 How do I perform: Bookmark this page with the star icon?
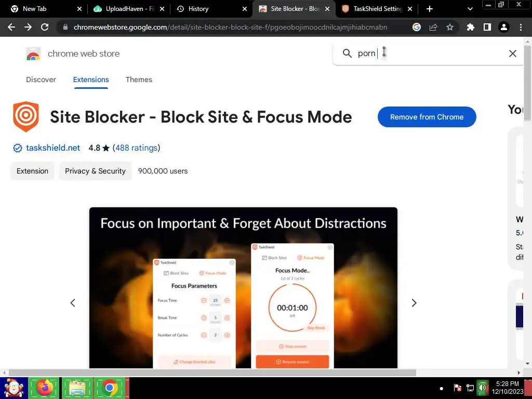click(450, 27)
